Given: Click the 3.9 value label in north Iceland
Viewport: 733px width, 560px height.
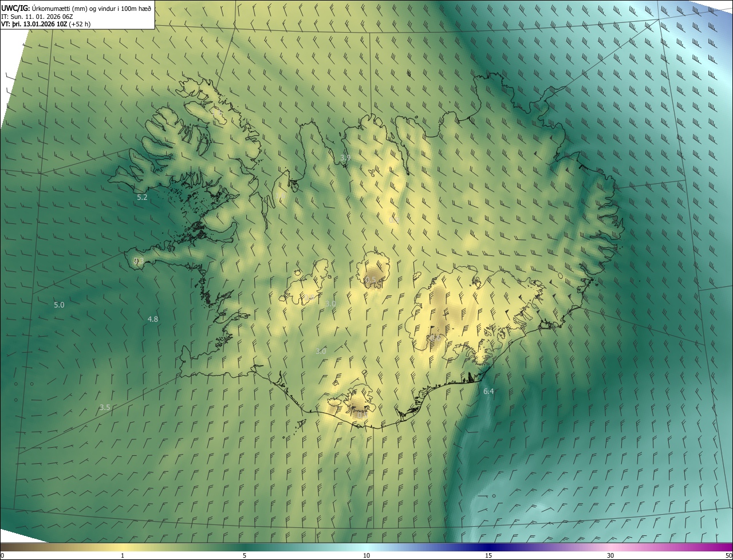Looking at the screenshot, I should (x=345, y=157).
